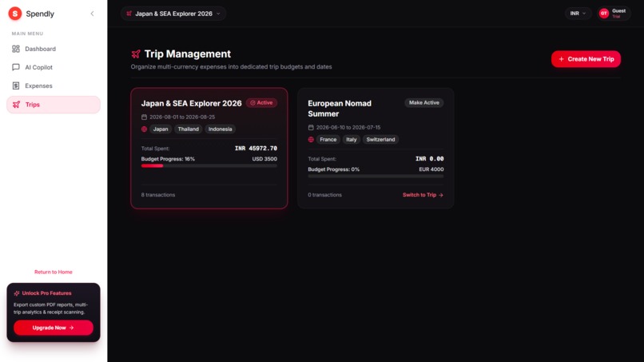Open the INR currency dropdown
This screenshot has width=644, height=362.
[578, 14]
